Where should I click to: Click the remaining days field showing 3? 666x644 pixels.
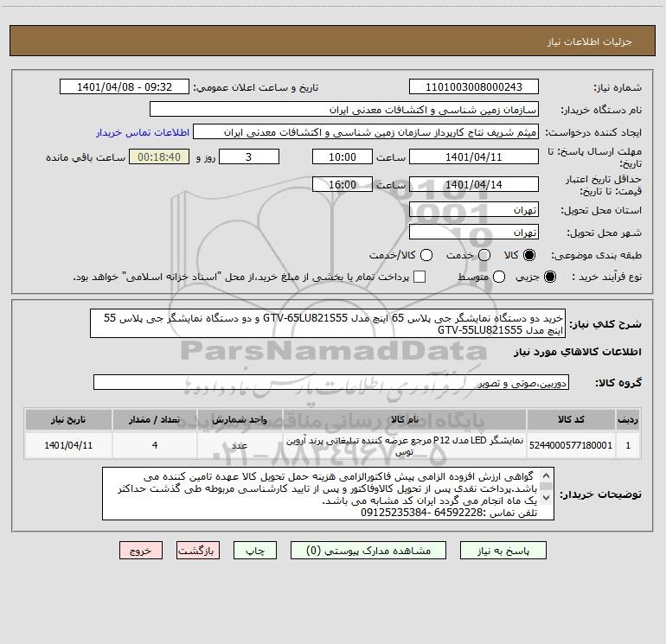pos(249,156)
